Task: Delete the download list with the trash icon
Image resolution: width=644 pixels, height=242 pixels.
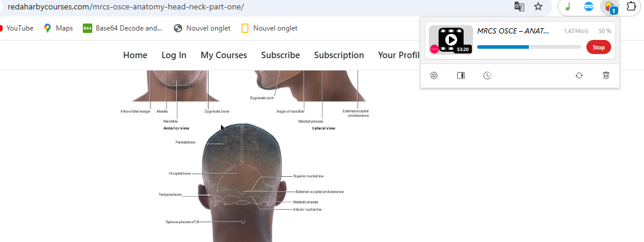Action: [606, 76]
